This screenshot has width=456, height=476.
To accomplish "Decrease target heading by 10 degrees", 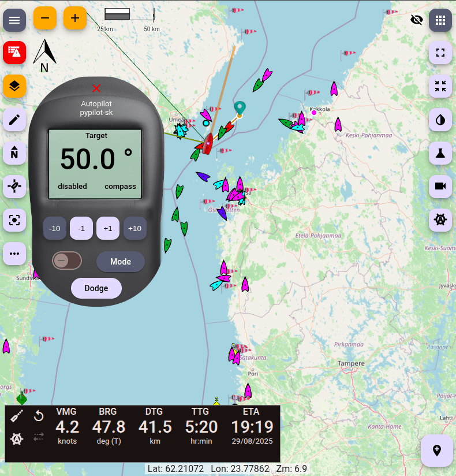I will click(x=55, y=228).
